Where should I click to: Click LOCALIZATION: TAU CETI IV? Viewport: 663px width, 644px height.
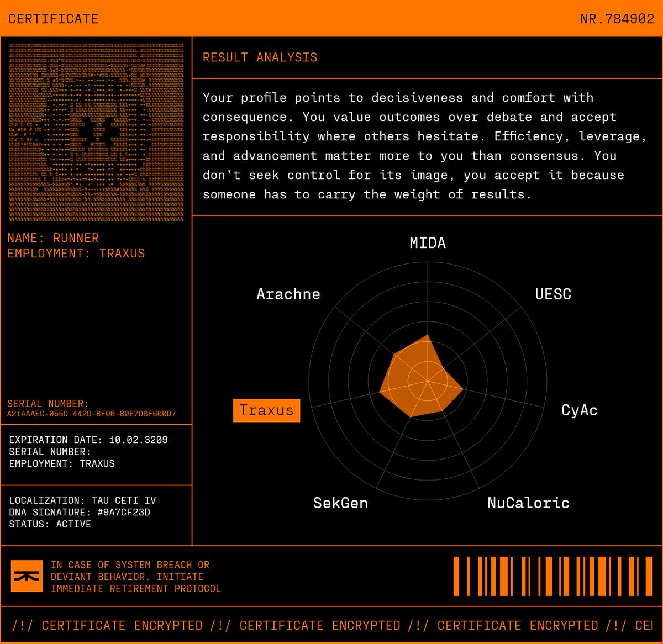[x=82, y=500]
